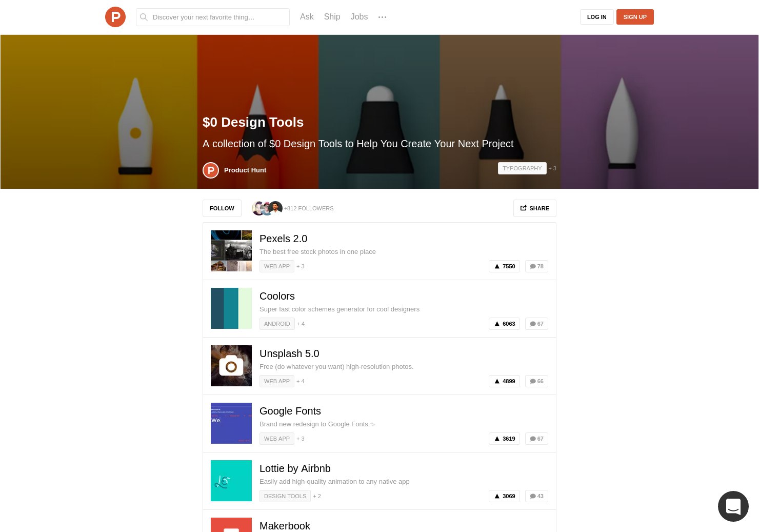Viewport: 759px width, 532px height.
Task: Expand the +3 topics next to Typography
Action: click(x=552, y=168)
